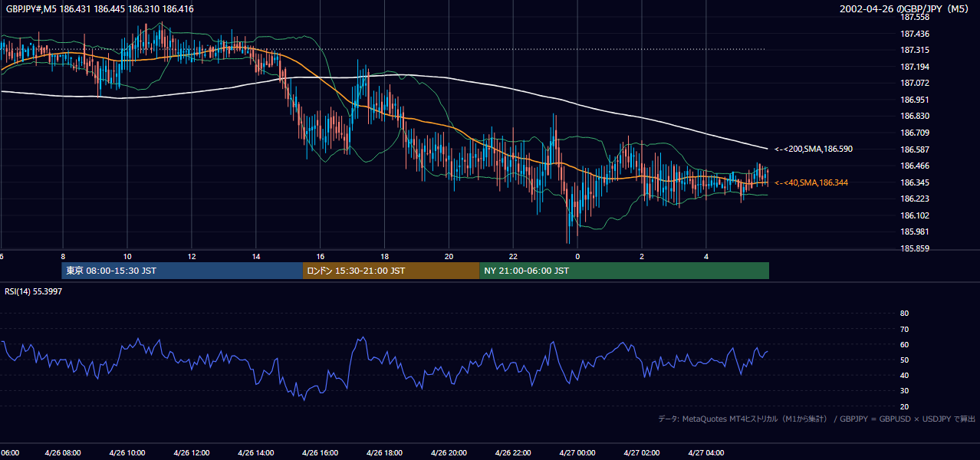980x460 pixels.
Task: Click the 200 SMA label reading 186.590
Action: click(x=813, y=149)
